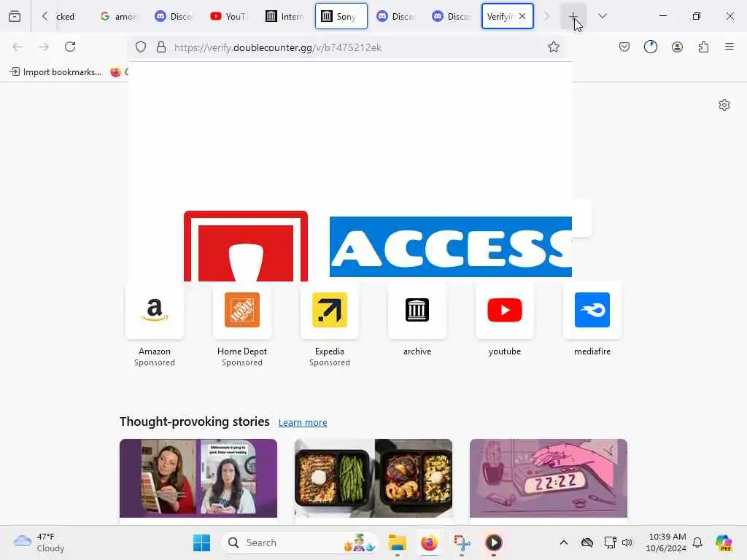Bookmark this page with star
This screenshot has height=560, width=747.
(x=554, y=47)
